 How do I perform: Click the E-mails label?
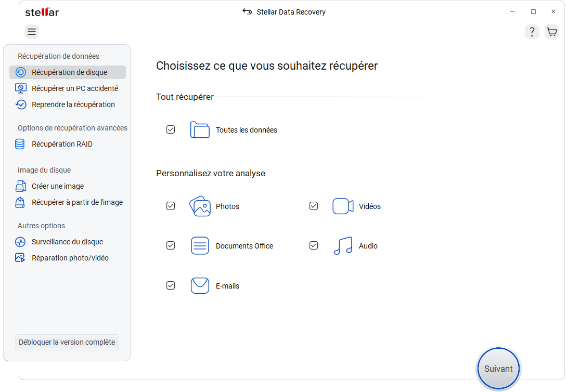(x=227, y=286)
